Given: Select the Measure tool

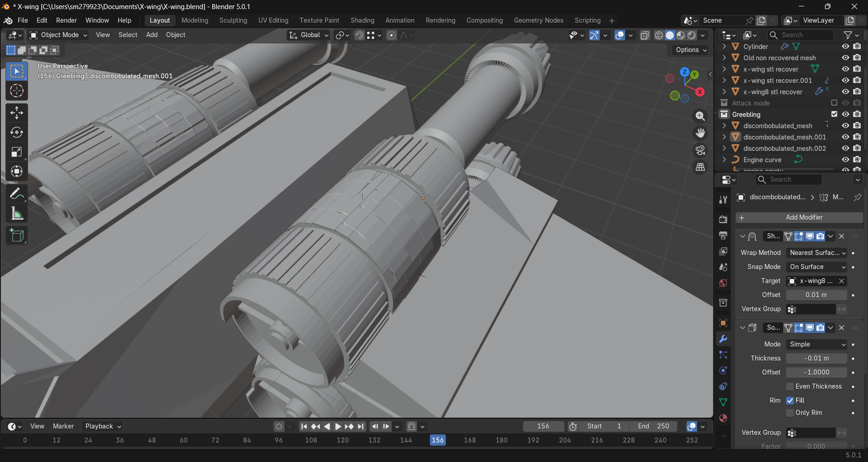Looking at the screenshot, I should [x=17, y=213].
